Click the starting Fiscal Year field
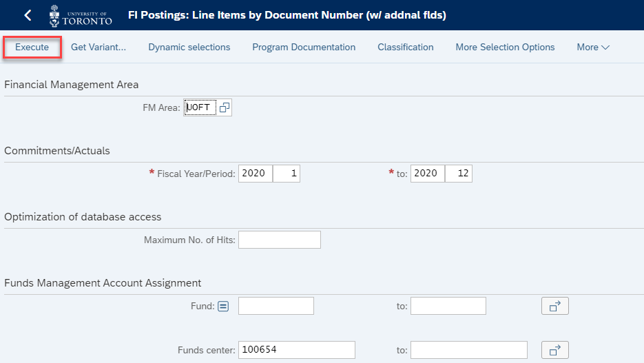Viewport: 644px width, 363px height. click(256, 174)
